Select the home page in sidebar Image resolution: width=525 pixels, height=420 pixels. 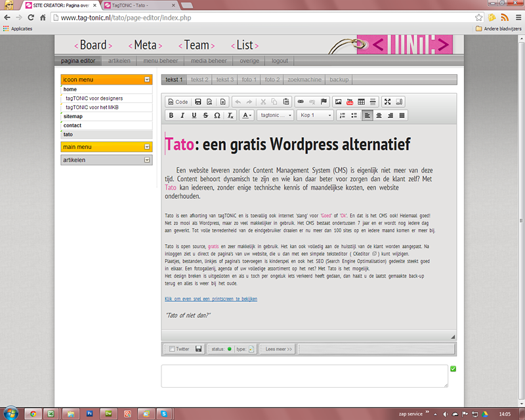click(x=106, y=89)
